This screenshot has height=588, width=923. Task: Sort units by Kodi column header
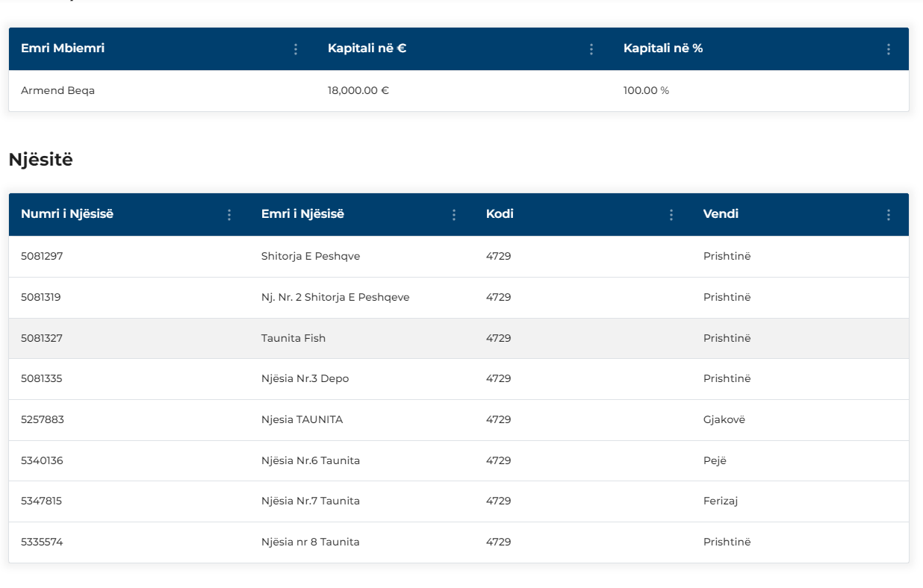500,214
